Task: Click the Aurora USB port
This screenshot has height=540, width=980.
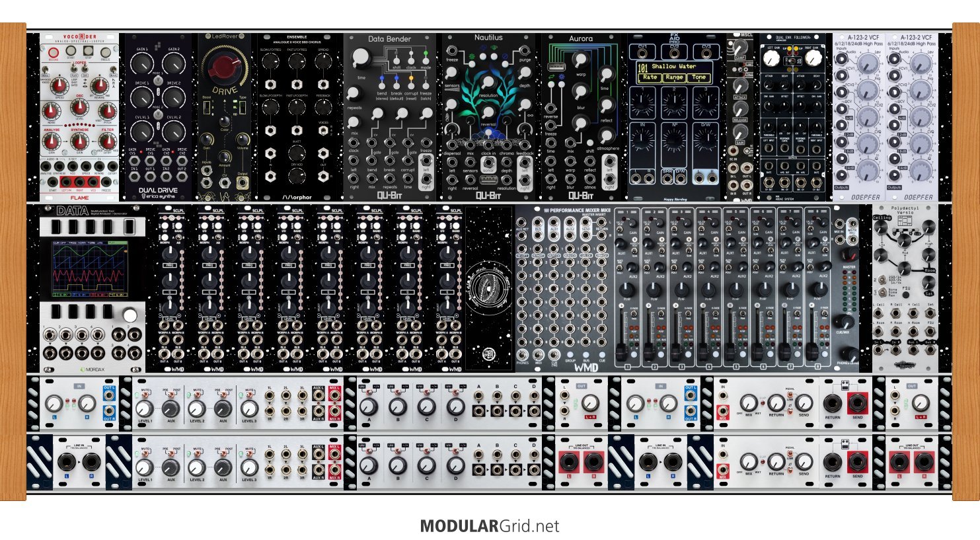Action: 555,68
